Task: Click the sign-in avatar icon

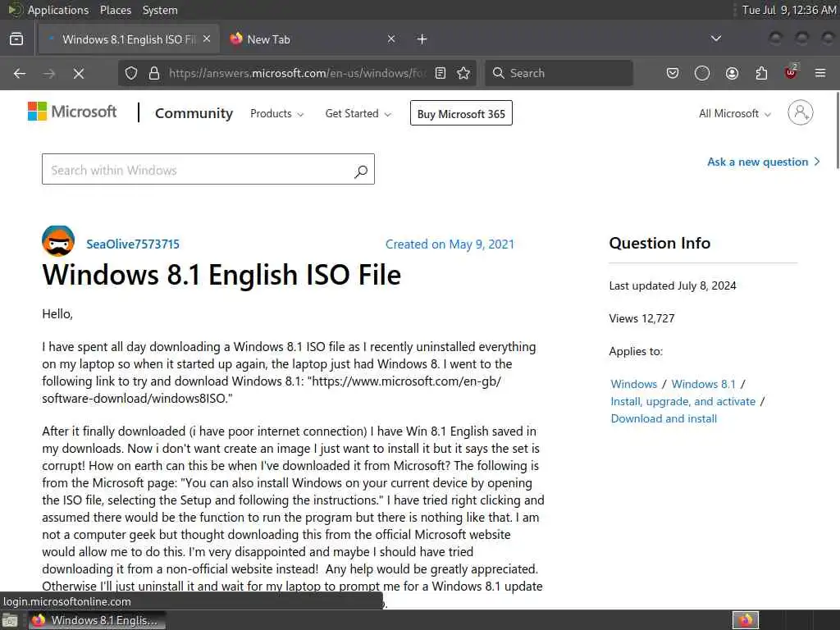Action: [801, 112]
